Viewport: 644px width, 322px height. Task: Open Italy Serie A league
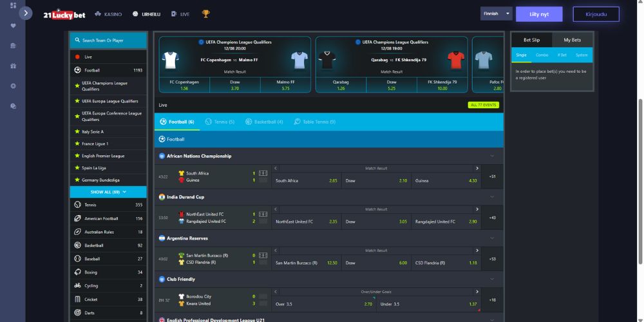(108, 132)
